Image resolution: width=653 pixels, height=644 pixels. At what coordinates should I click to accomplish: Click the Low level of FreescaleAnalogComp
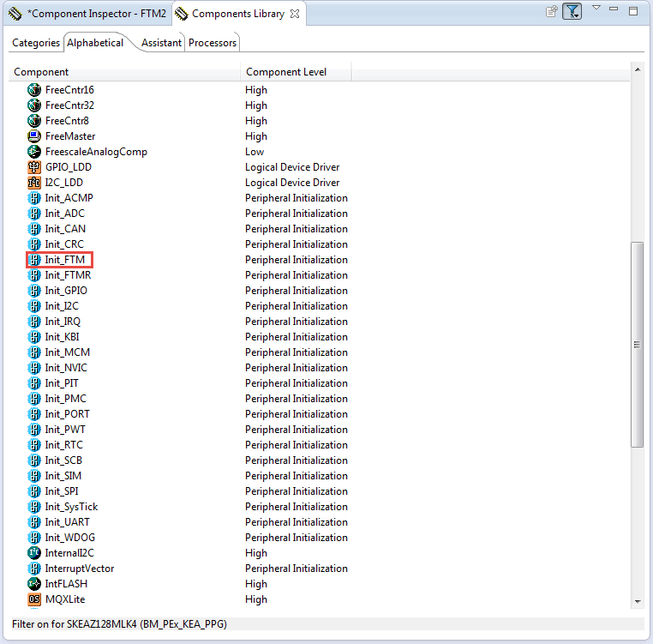pos(255,152)
